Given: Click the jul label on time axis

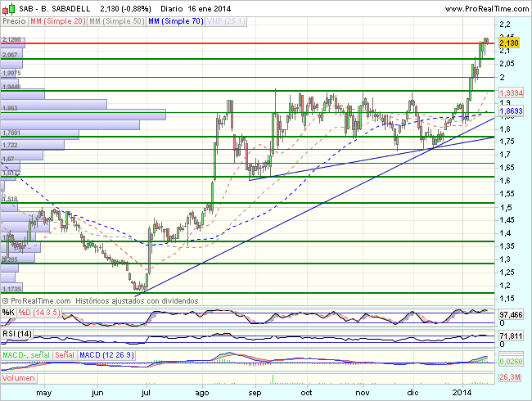Looking at the screenshot, I should (146, 393).
